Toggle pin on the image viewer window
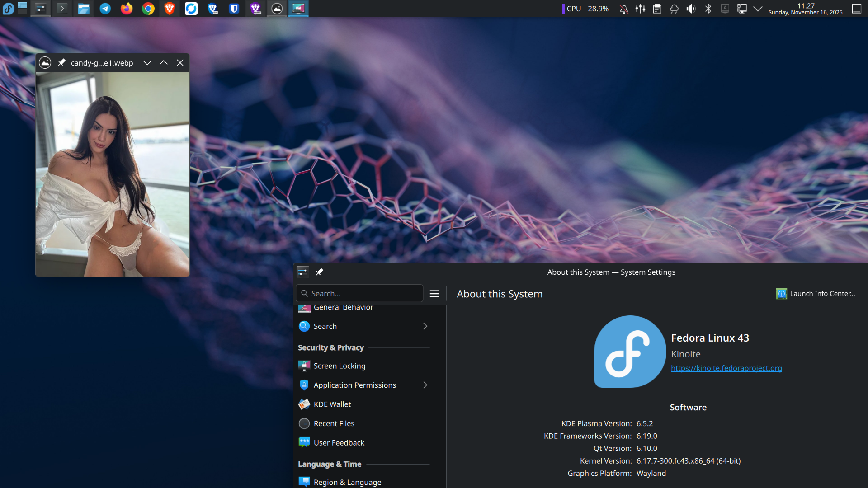This screenshot has height=488, width=868. pyautogui.click(x=61, y=63)
